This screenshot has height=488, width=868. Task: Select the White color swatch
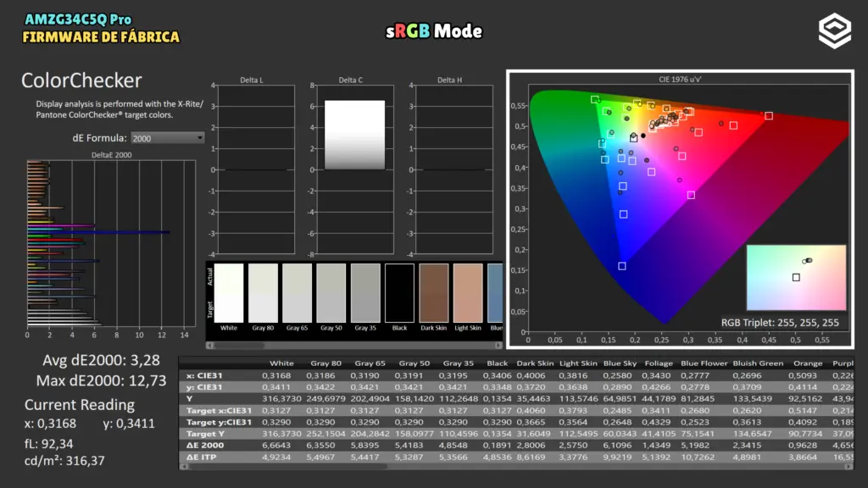click(229, 292)
